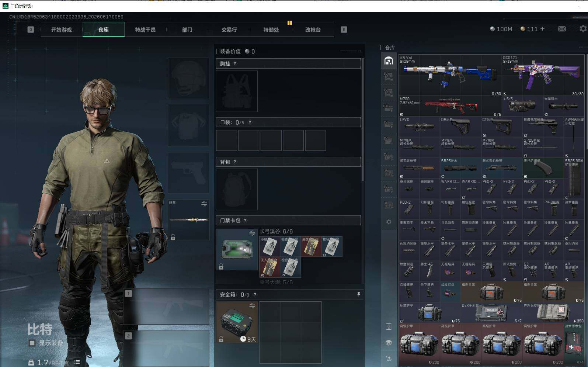Click the 100M currency display
Screen dimensions: 588x367
click(x=501, y=29)
